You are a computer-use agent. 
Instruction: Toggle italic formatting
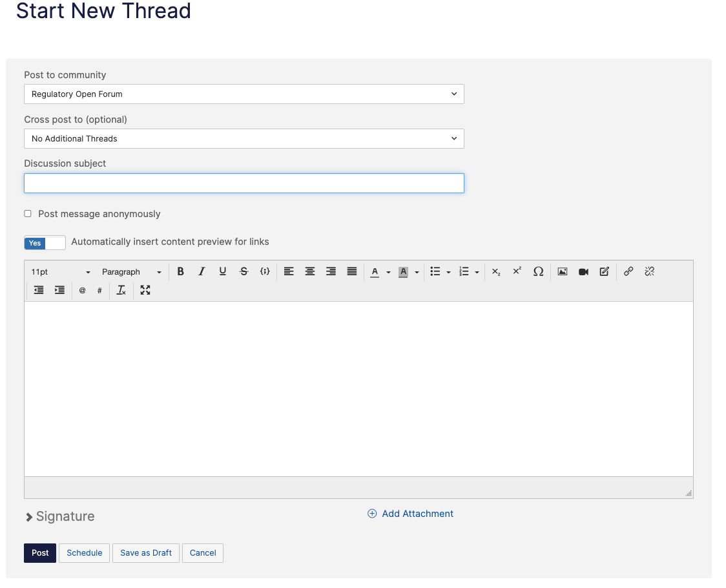click(x=202, y=271)
